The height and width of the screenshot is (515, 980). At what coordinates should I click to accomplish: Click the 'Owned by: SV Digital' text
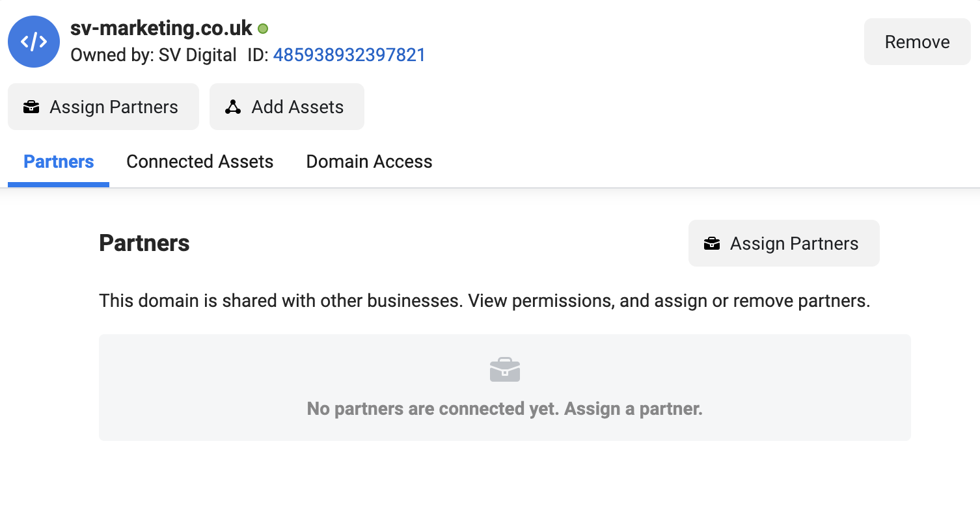click(154, 55)
